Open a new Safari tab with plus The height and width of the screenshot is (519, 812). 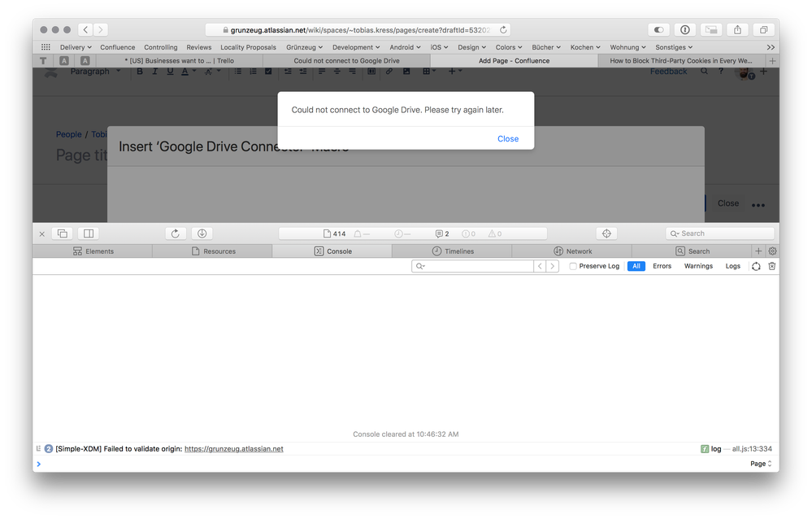(x=772, y=61)
